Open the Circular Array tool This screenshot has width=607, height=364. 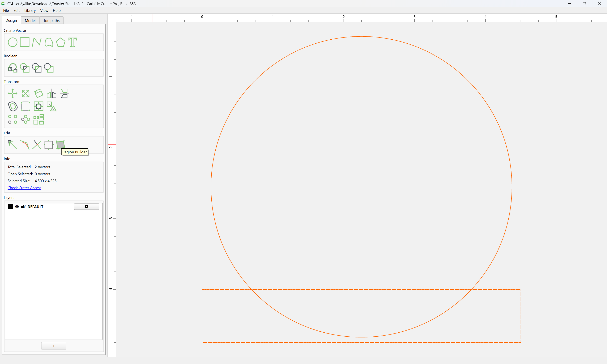tap(26, 119)
